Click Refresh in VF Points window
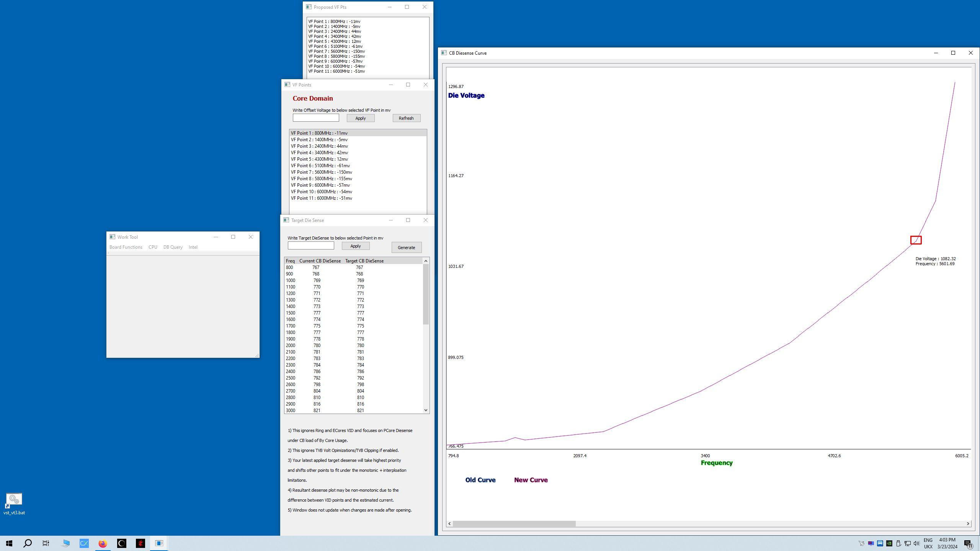 tap(406, 118)
